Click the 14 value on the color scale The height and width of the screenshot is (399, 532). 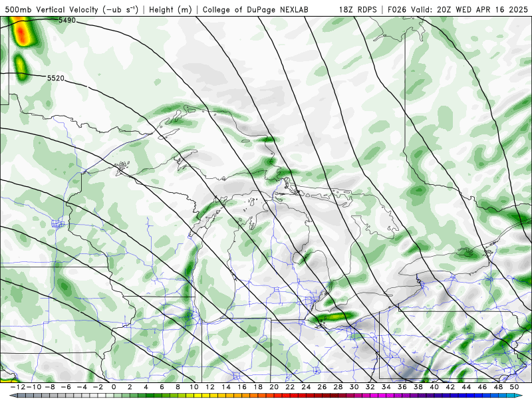click(x=226, y=387)
